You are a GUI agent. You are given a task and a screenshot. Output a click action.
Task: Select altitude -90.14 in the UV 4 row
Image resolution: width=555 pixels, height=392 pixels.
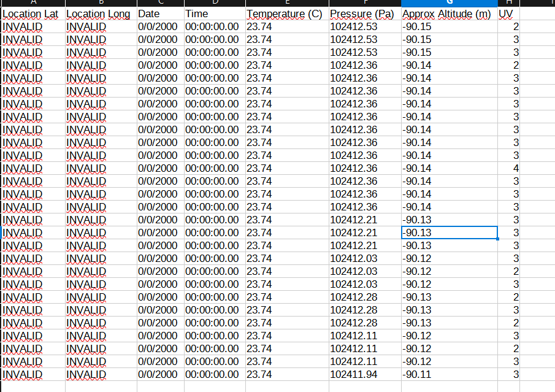(450, 168)
